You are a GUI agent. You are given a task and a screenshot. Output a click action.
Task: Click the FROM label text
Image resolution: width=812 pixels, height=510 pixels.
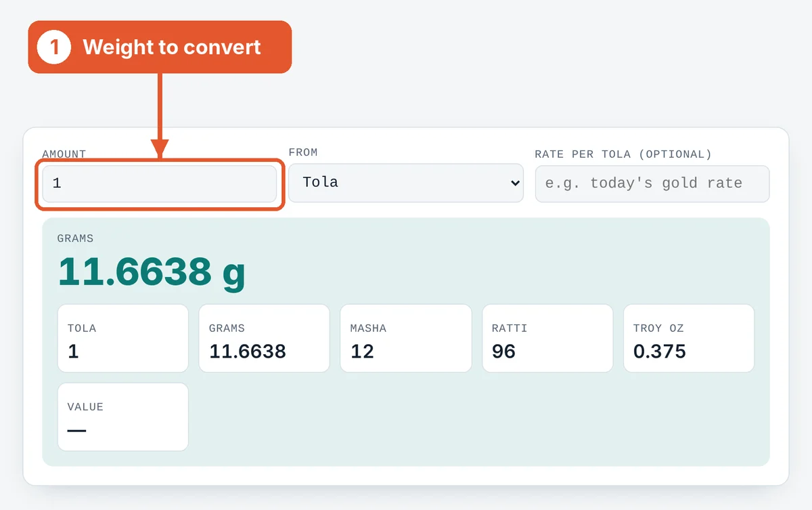click(x=303, y=152)
